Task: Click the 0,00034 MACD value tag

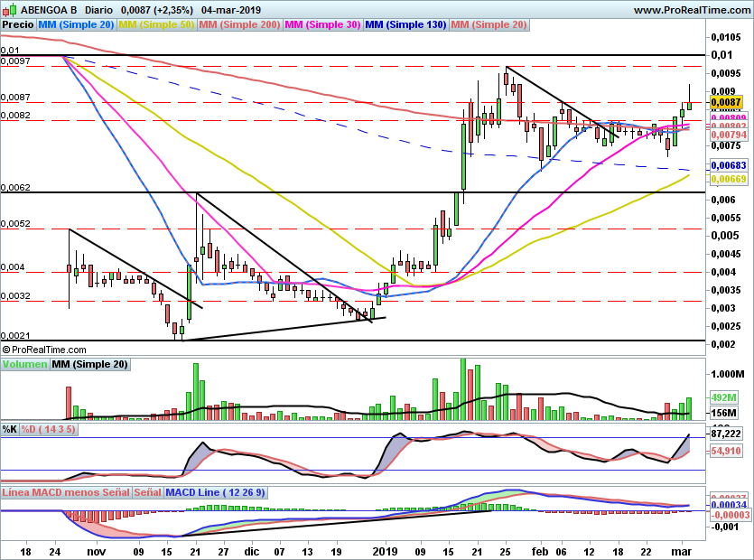Action: click(729, 505)
